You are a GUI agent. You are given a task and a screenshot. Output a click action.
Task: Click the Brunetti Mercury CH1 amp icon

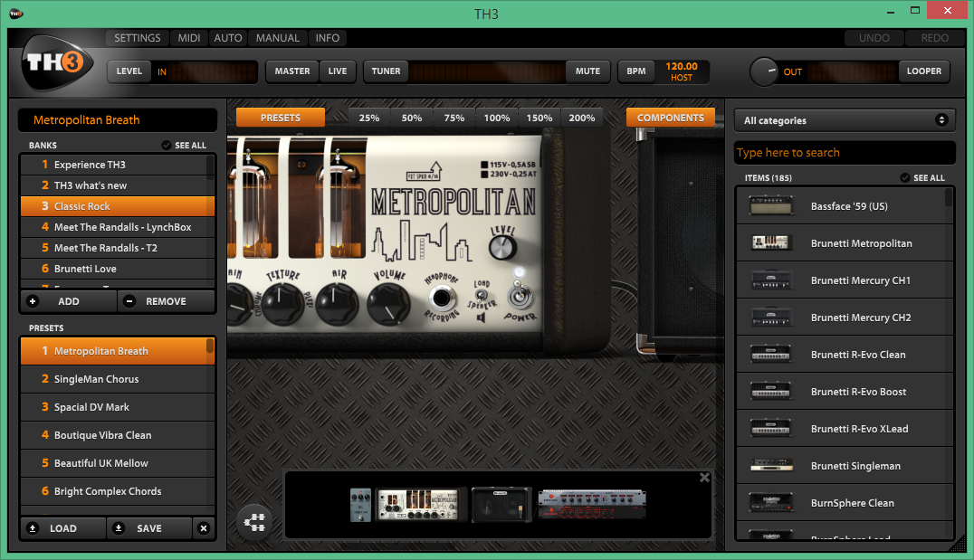pyautogui.click(x=771, y=280)
